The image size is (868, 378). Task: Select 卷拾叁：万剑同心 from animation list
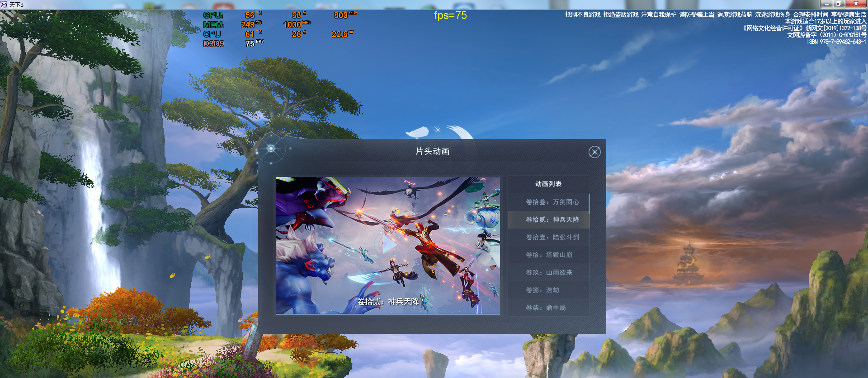[x=548, y=202]
